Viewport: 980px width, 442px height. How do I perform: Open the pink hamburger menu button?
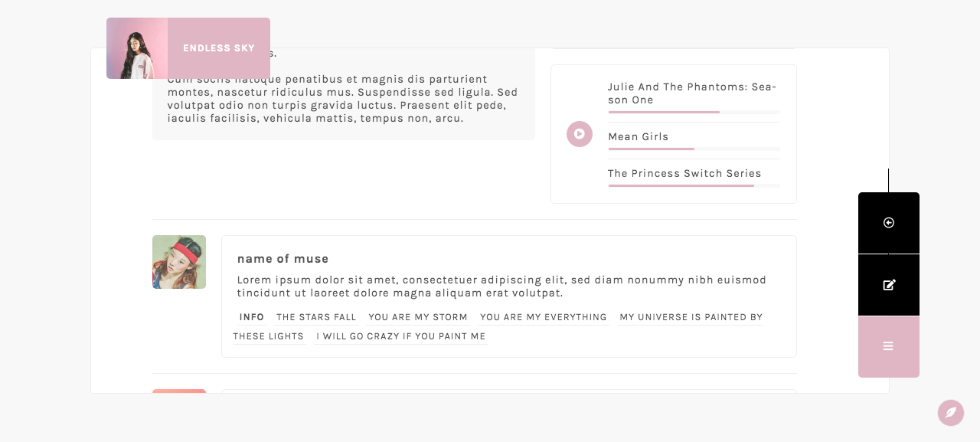pos(888,346)
